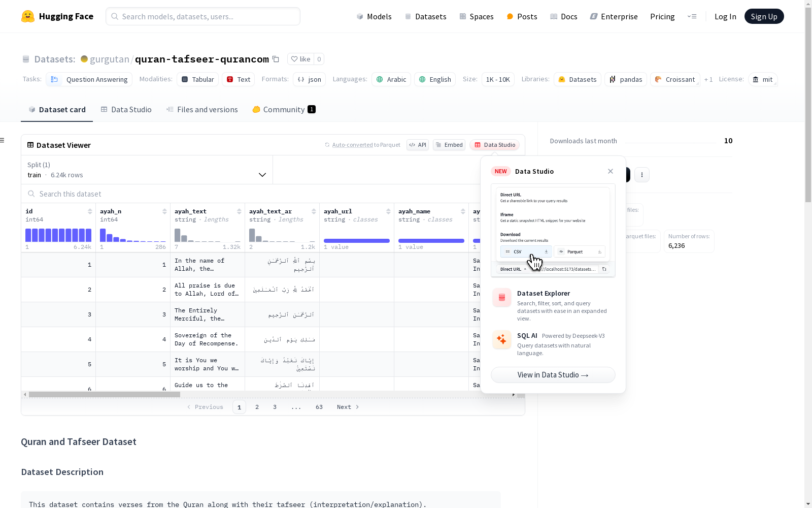Expand the Split train dropdown
The image size is (812, 508).
click(147, 170)
